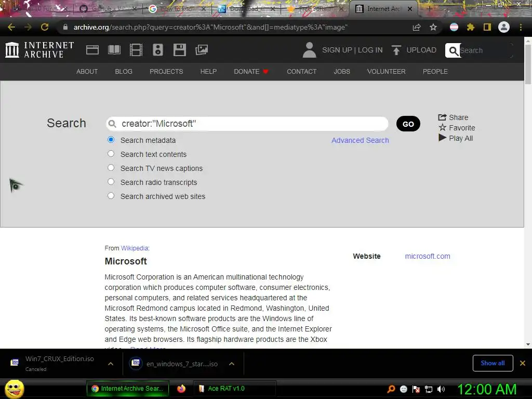The height and width of the screenshot is (399, 532).
Task: Open Ace RAT v1.0 from the taskbar
Action: (234, 389)
